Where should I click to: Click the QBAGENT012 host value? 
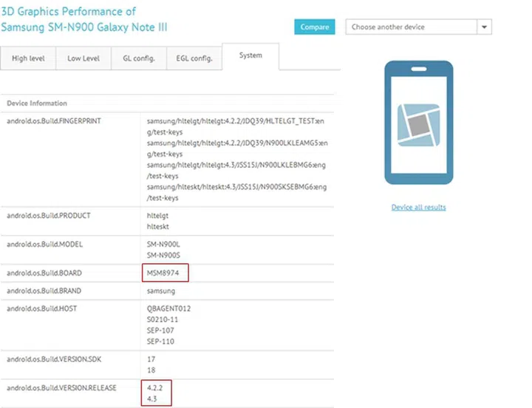(168, 308)
